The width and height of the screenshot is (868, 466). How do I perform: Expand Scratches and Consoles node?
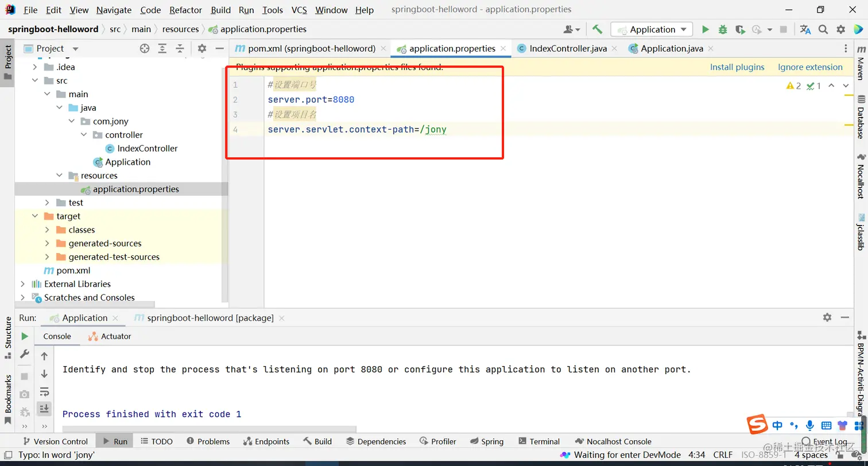[x=23, y=297]
